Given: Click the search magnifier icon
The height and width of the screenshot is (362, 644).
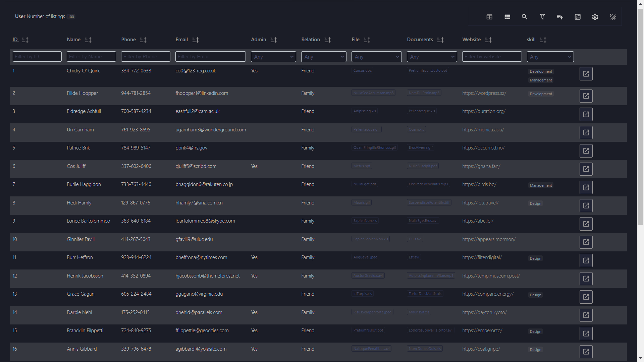Looking at the screenshot, I should click(525, 17).
